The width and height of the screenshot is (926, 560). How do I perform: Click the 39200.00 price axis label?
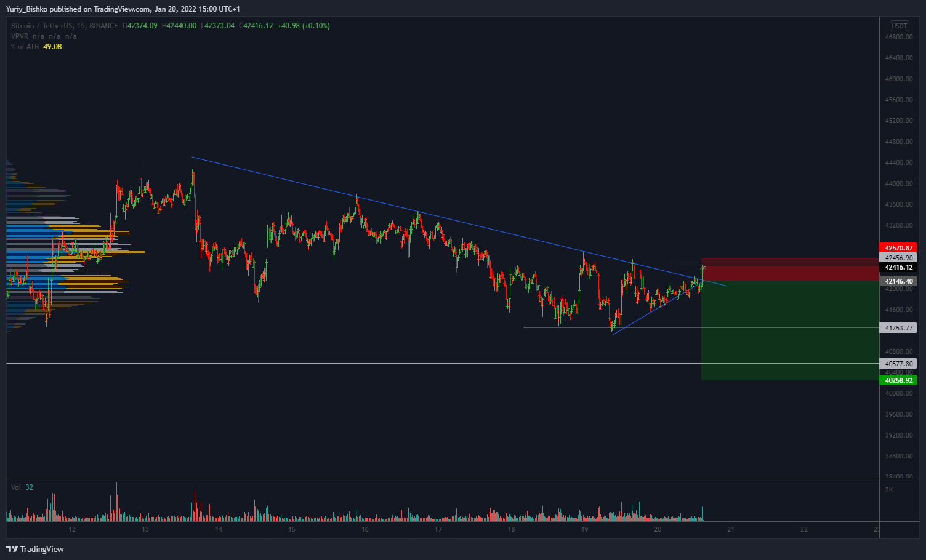click(899, 435)
